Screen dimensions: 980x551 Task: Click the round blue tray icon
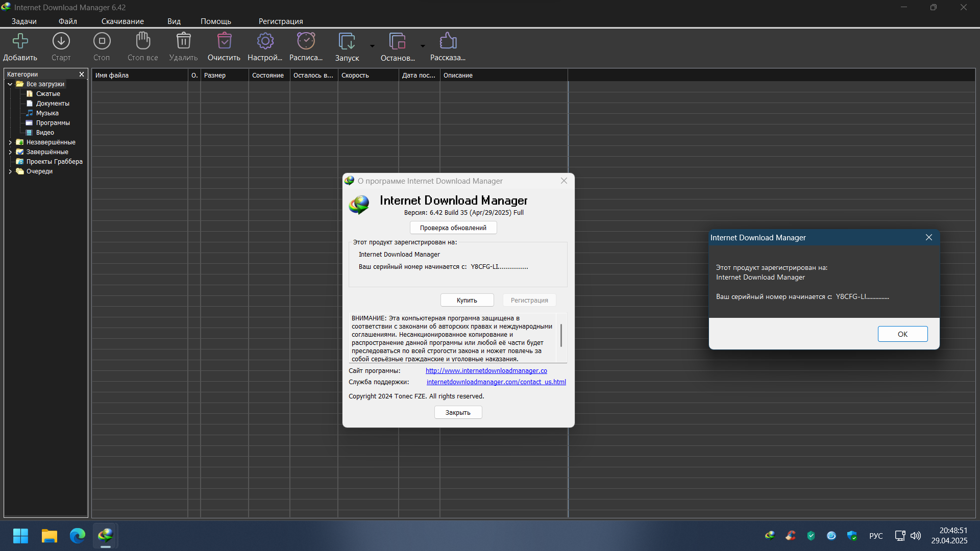point(831,536)
